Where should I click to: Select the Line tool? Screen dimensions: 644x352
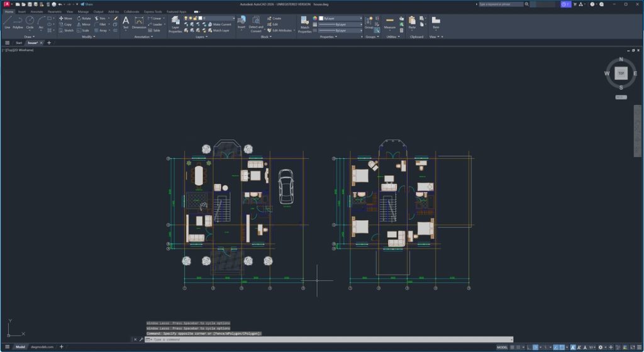click(7, 22)
